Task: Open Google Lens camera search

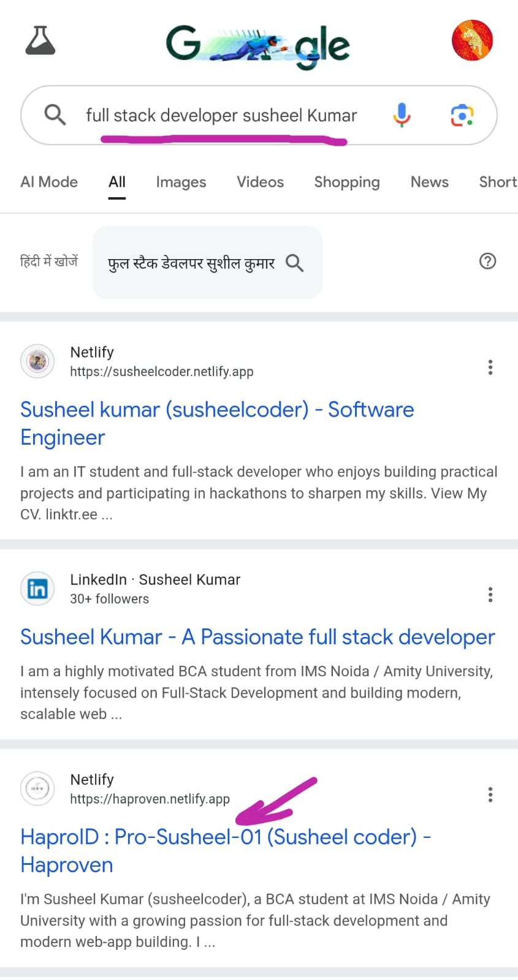Action: [x=462, y=115]
